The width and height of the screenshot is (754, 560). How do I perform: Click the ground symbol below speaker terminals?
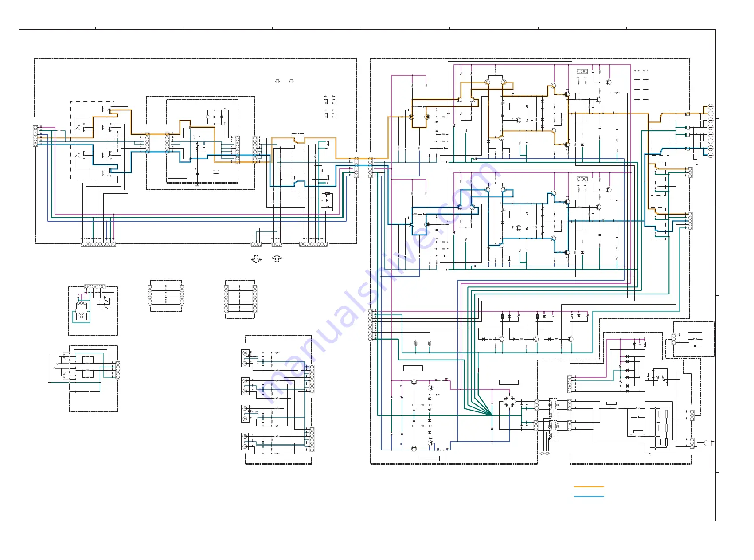tap(696, 163)
